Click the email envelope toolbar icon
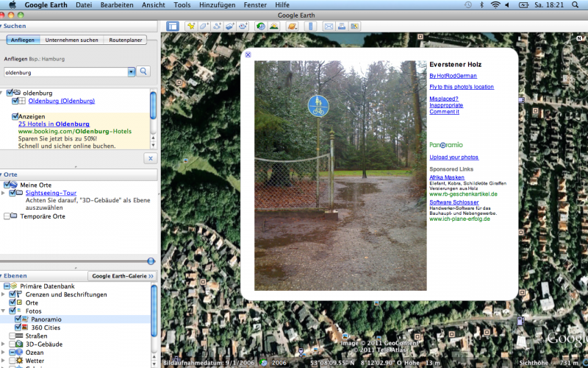The height and width of the screenshot is (368, 588). pyautogui.click(x=329, y=26)
